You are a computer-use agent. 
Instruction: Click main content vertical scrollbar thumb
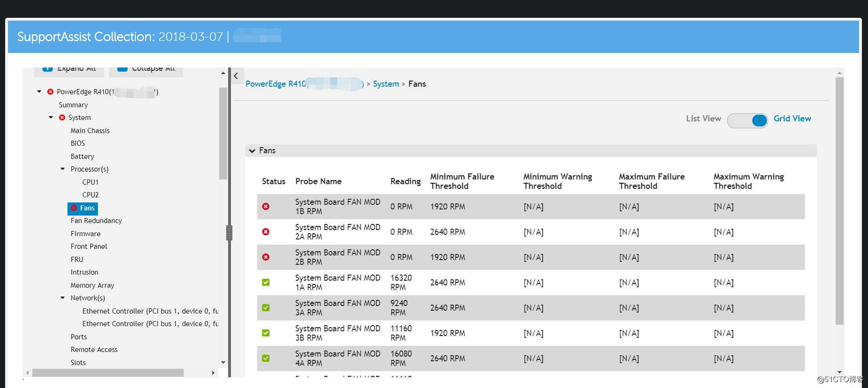click(x=839, y=201)
